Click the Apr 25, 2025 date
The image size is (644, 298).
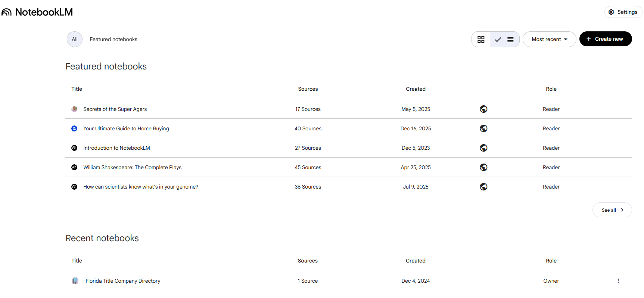[x=416, y=167]
